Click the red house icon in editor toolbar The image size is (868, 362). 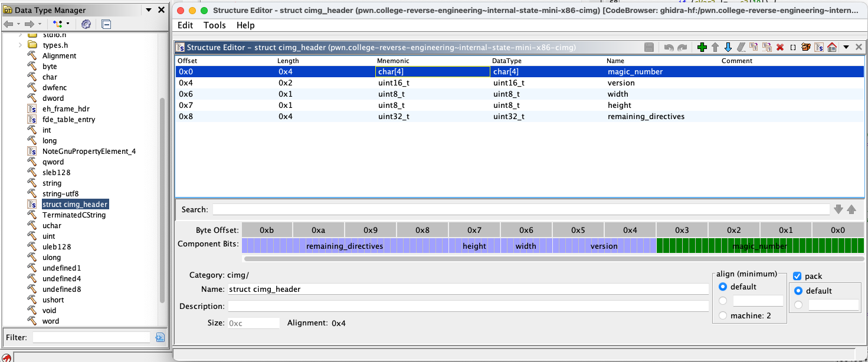pyautogui.click(x=832, y=47)
